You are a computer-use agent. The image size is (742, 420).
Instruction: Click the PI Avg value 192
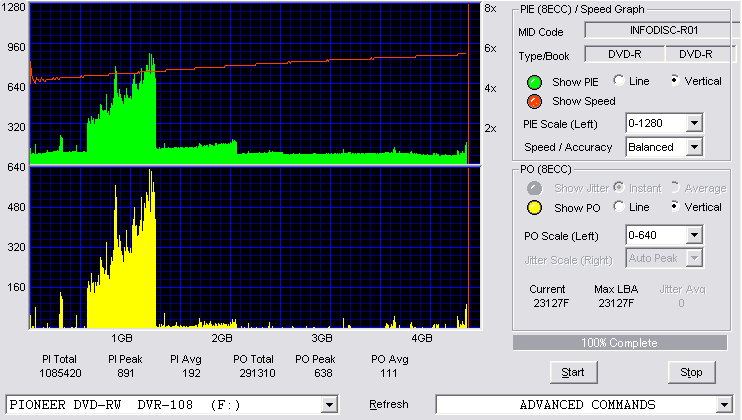tap(191, 373)
